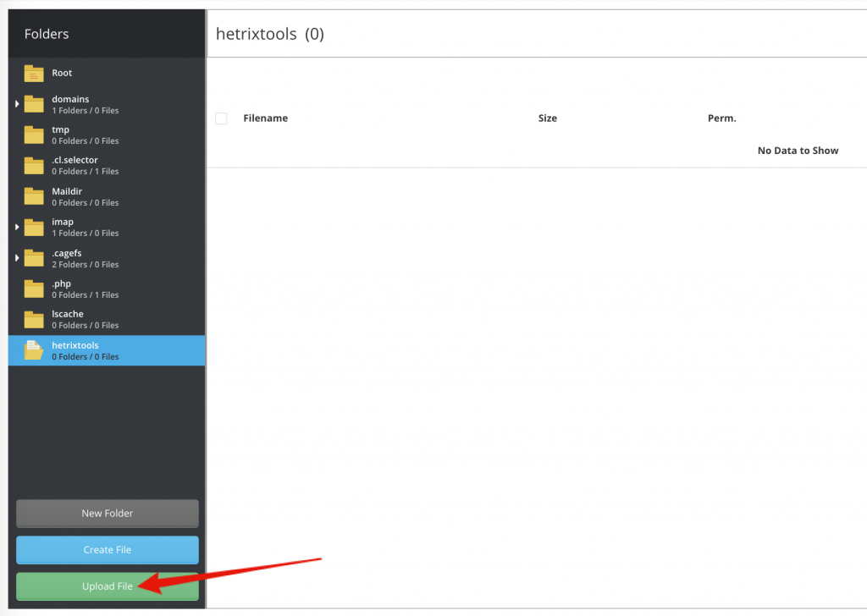Open the .cl.selector folder icon
Viewport: 867px width, 616px height.
34,165
